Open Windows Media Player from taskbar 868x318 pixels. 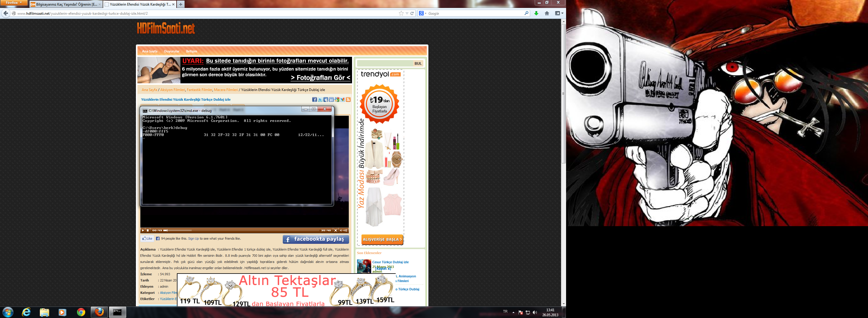pos(62,312)
